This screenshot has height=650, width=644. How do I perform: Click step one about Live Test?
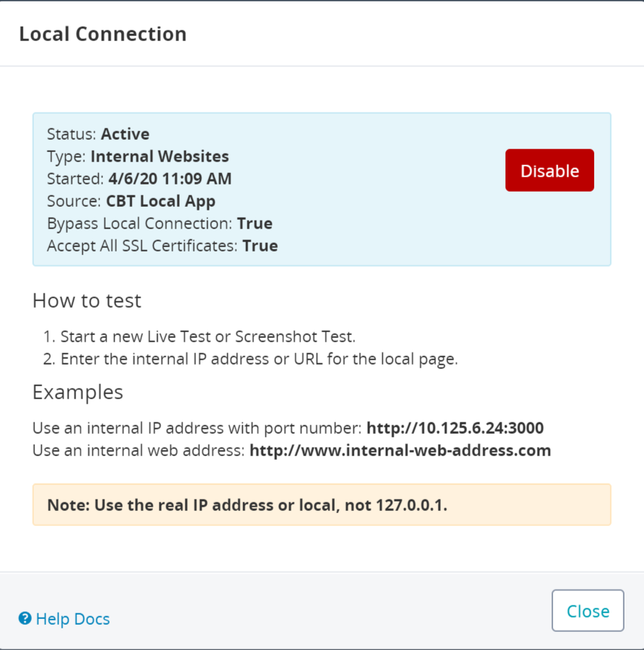click(x=199, y=337)
